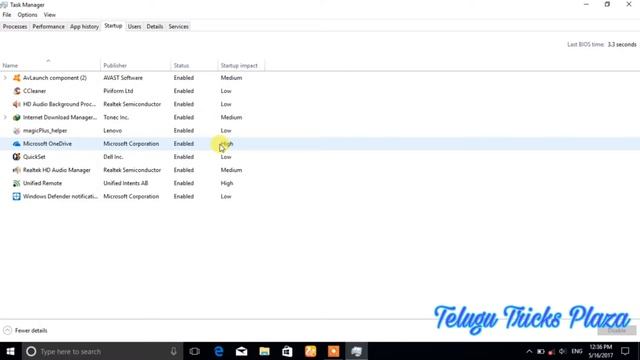Open the File menu
640x360 pixels.
(x=7, y=15)
